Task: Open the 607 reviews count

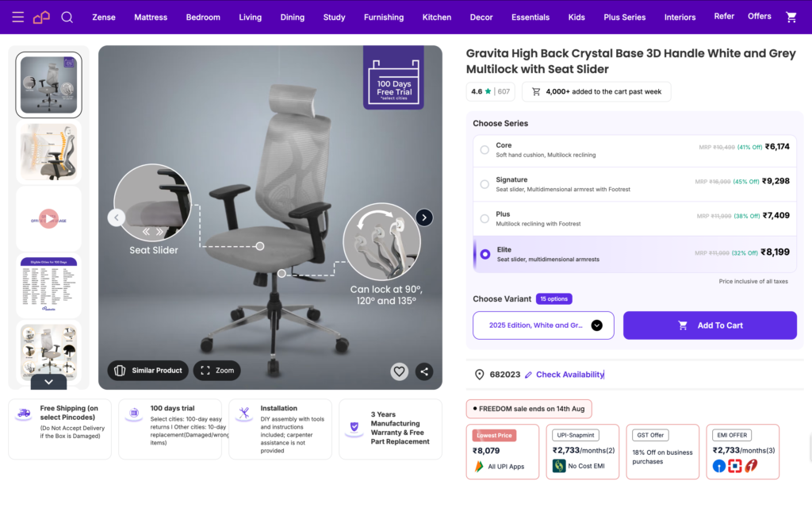Action: click(504, 92)
